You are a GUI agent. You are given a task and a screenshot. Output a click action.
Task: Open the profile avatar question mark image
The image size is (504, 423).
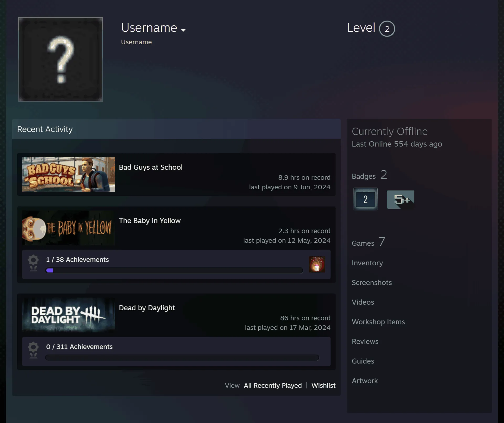(x=60, y=59)
